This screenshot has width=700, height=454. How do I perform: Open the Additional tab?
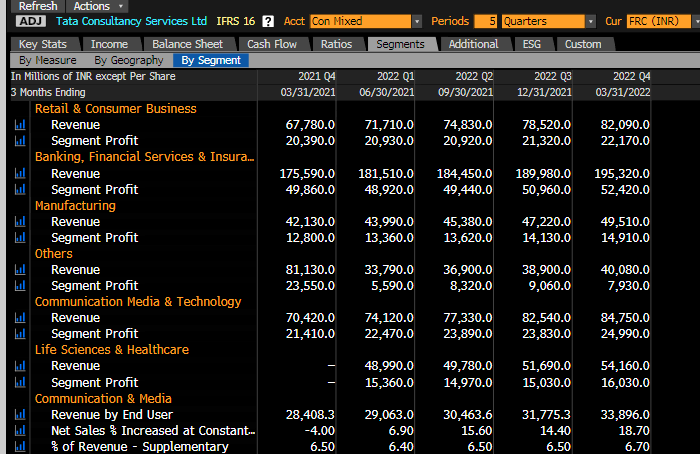[x=474, y=44]
